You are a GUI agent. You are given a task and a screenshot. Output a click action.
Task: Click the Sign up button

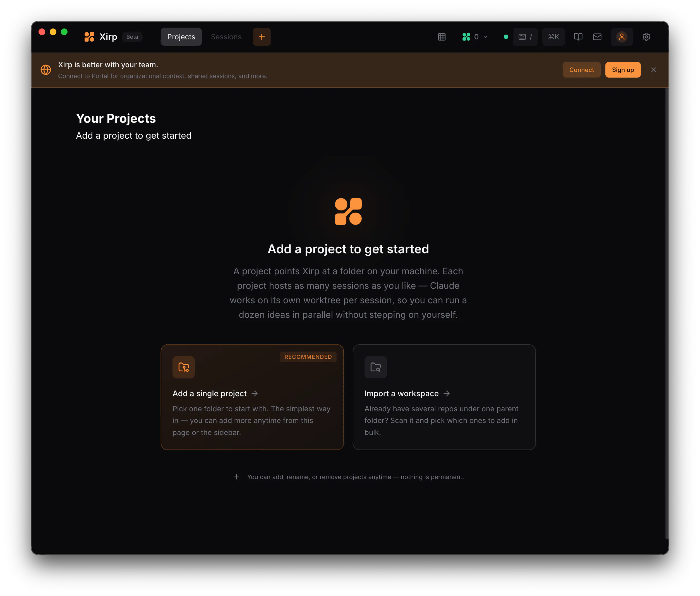623,70
